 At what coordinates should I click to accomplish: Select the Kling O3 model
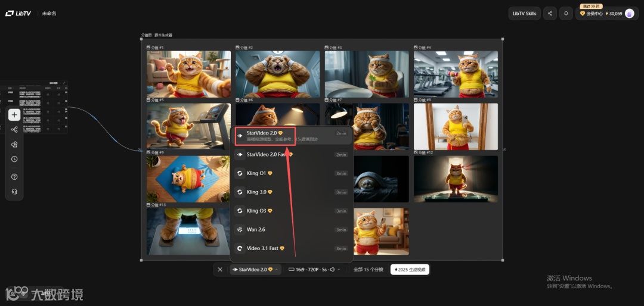click(x=292, y=211)
